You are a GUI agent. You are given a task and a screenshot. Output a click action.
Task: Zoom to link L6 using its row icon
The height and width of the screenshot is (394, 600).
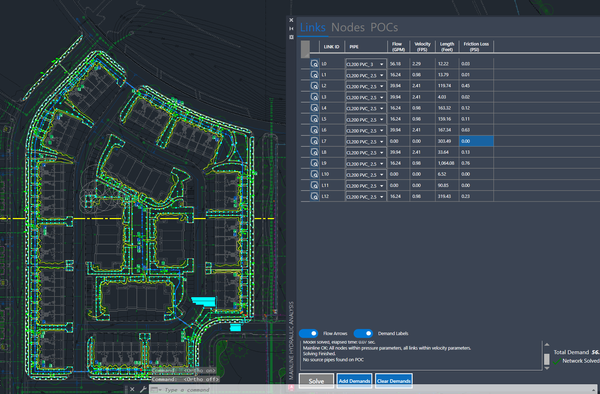click(314, 130)
